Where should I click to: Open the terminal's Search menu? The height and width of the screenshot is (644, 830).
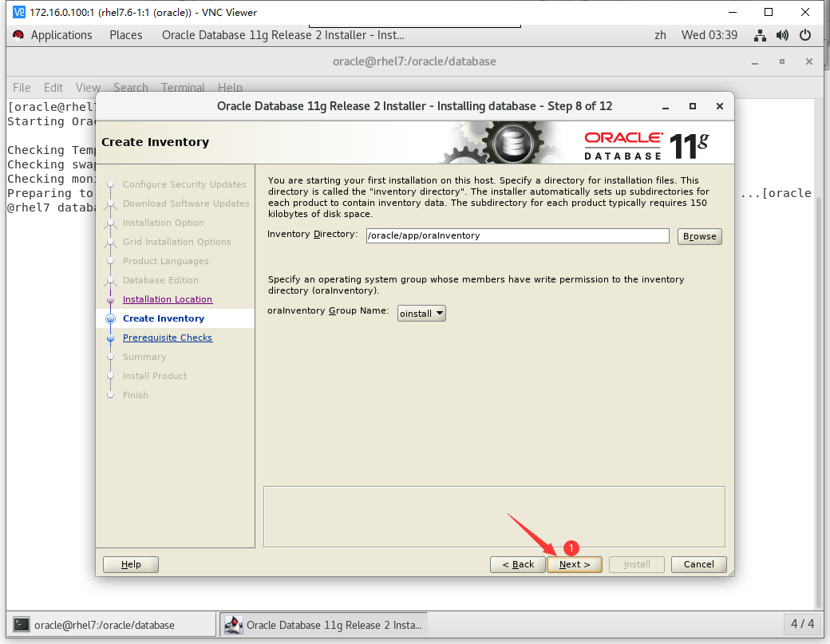coord(130,87)
